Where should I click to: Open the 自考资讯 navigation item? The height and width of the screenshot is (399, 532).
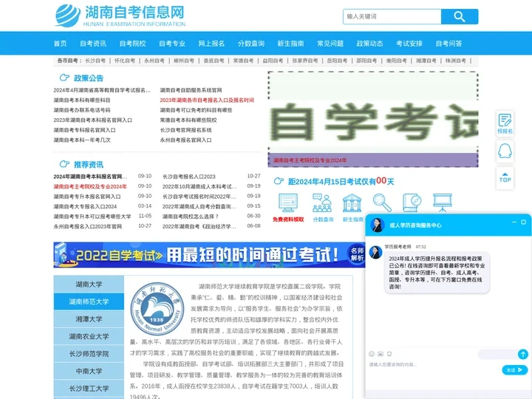(93, 44)
